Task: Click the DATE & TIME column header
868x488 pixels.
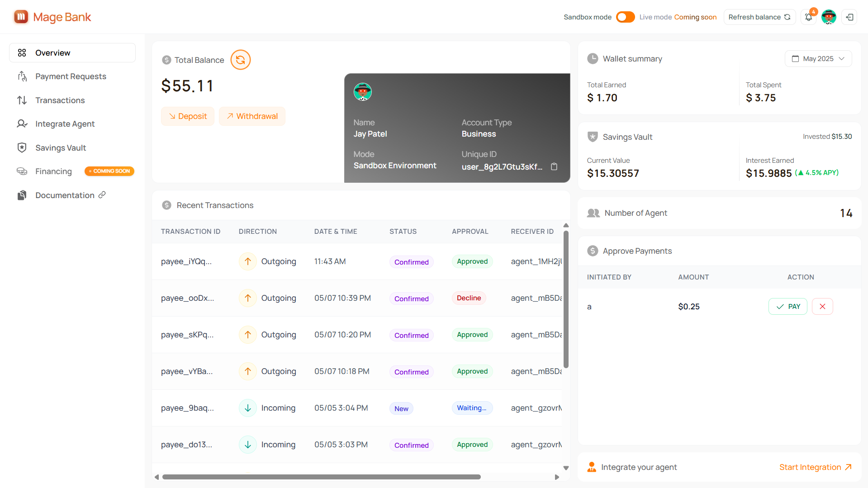Action: pyautogui.click(x=336, y=232)
